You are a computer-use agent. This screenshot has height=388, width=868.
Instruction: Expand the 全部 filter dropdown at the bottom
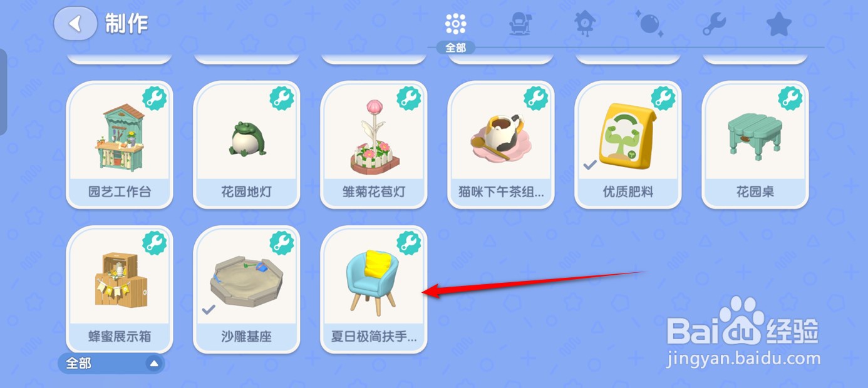111,364
